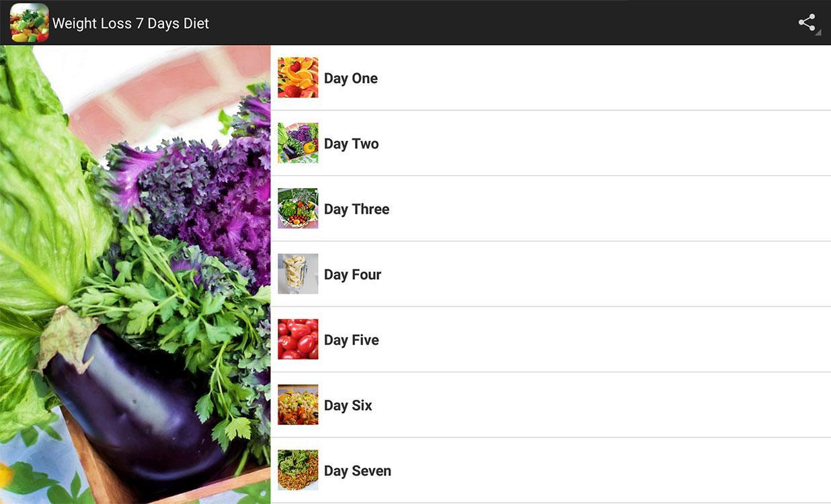Tap the large eggplant and vegetables picture
The image size is (831, 504).
point(135,275)
